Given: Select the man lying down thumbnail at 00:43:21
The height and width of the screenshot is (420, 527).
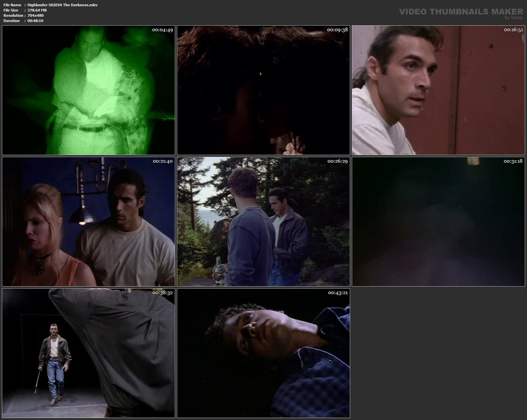Looking at the screenshot, I should coord(264,353).
